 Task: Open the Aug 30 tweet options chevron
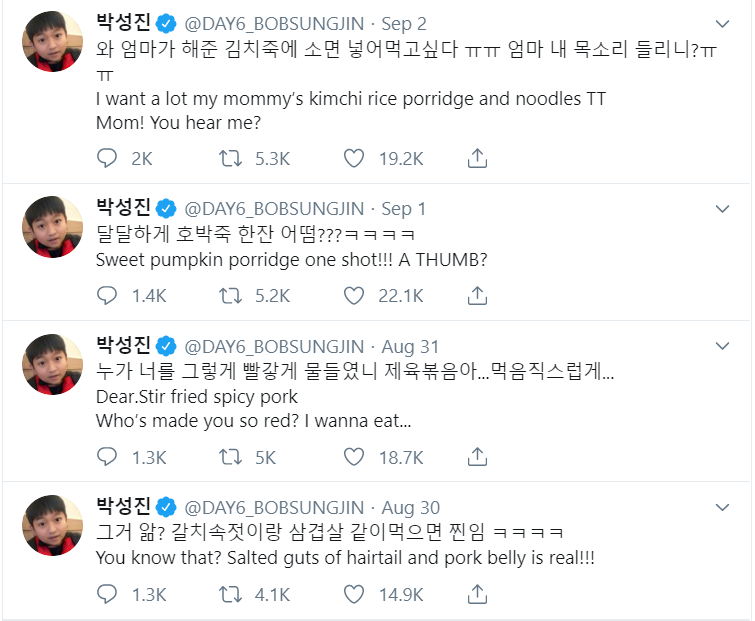tap(722, 507)
